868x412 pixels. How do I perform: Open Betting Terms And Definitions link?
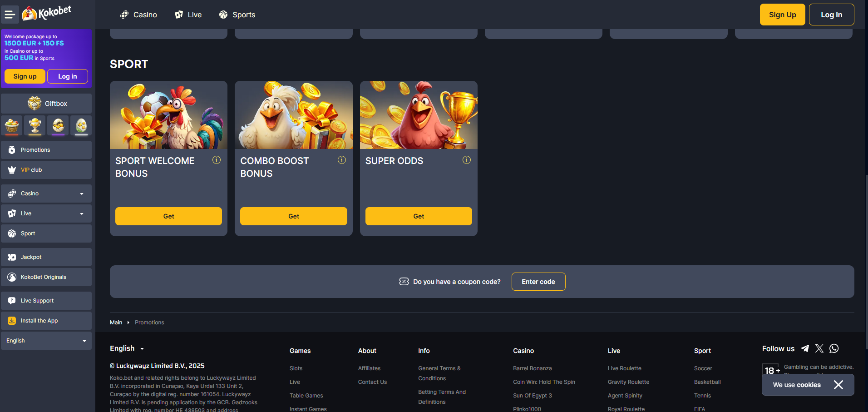pos(442,397)
